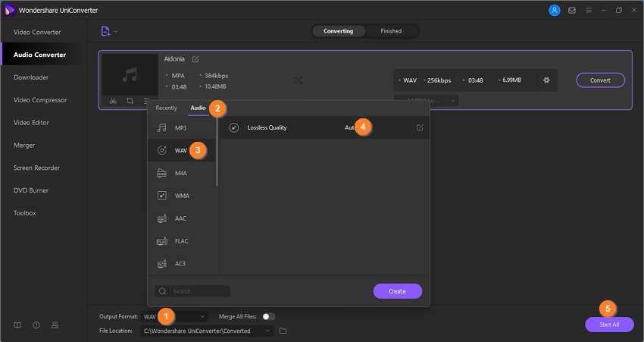The image size is (644, 342).
Task: Open Toolbox in sidebar
Action: (25, 213)
